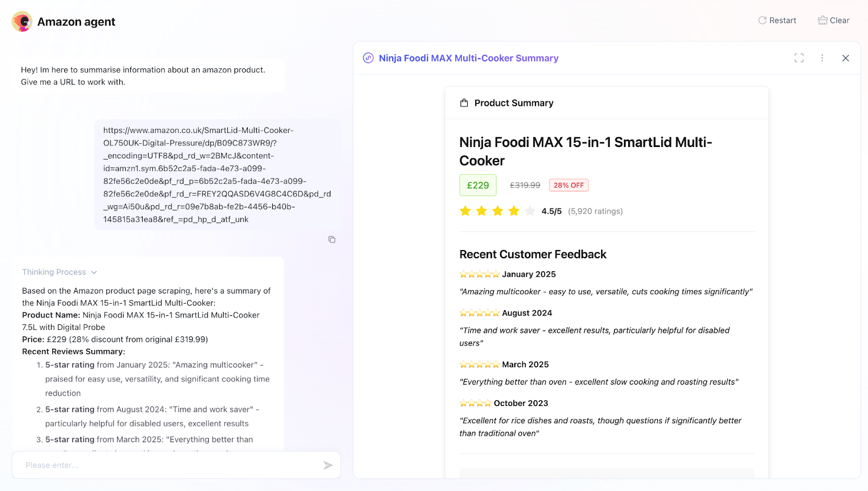Copy the user URL message
Image resolution: width=868 pixels, height=491 pixels.
(332, 239)
